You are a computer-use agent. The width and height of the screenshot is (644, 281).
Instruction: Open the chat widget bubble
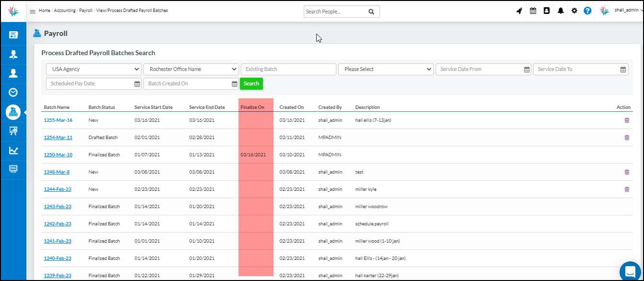click(x=630, y=271)
